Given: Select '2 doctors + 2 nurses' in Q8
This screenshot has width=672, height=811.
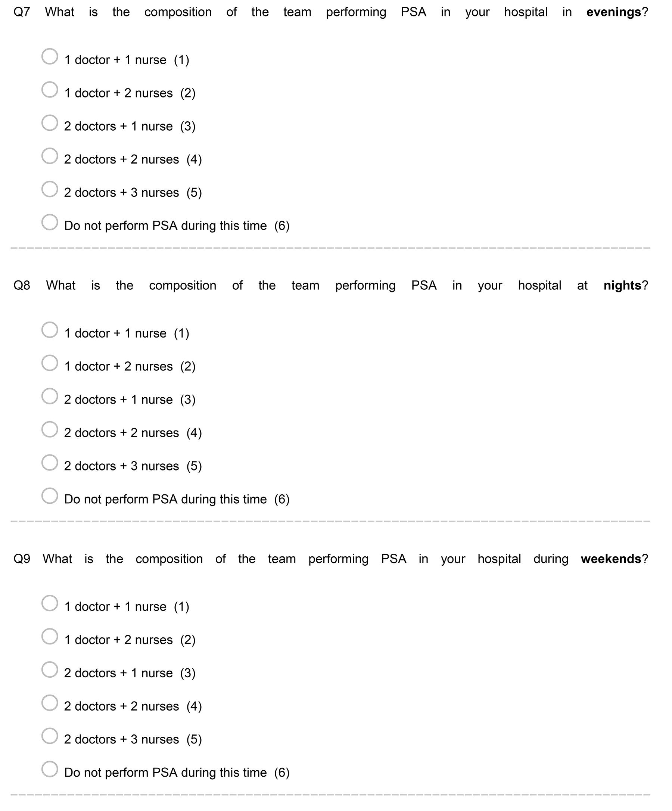Looking at the screenshot, I should [50, 429].
